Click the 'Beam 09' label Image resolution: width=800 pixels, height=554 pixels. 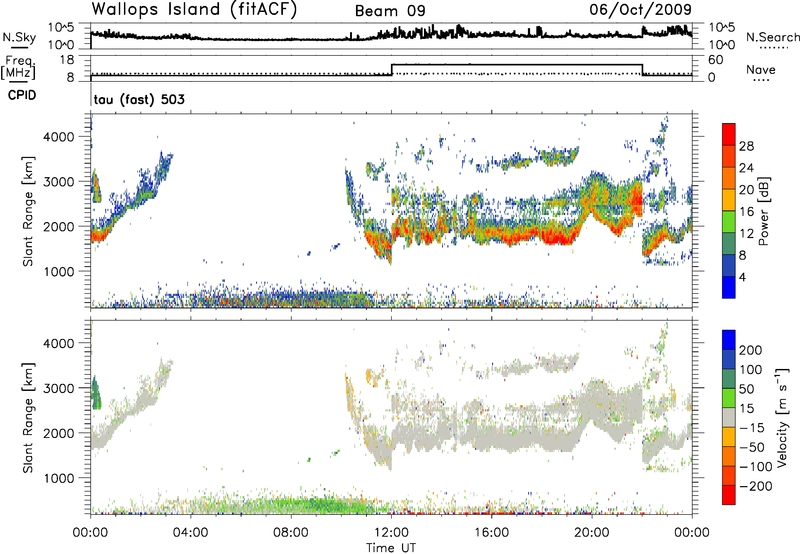point(390,11)
